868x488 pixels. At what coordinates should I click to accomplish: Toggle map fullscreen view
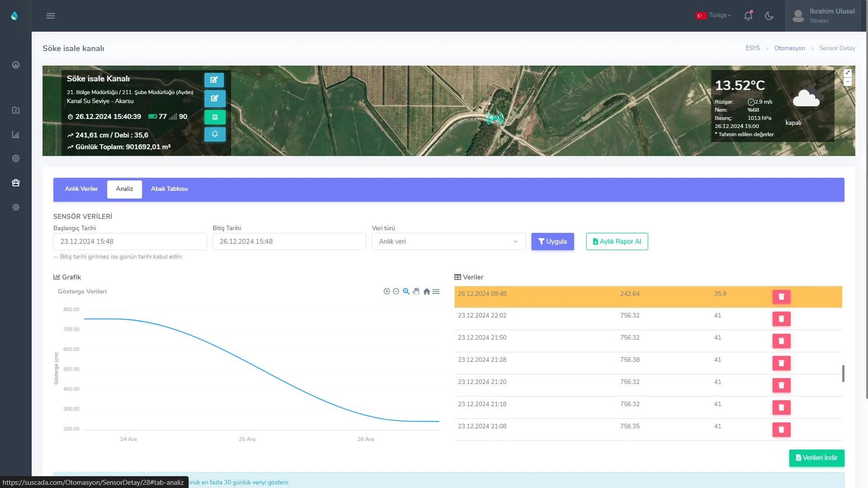(848, 73)
